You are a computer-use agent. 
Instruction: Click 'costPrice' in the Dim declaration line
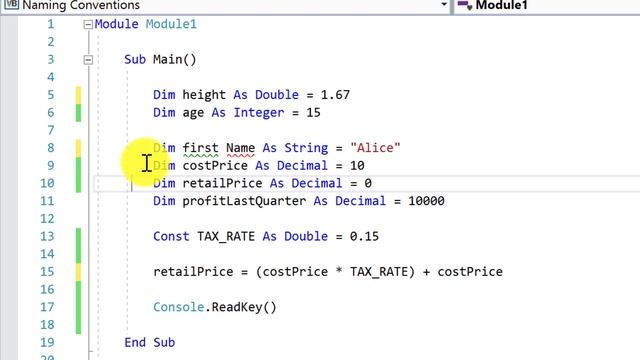(215, 166)
